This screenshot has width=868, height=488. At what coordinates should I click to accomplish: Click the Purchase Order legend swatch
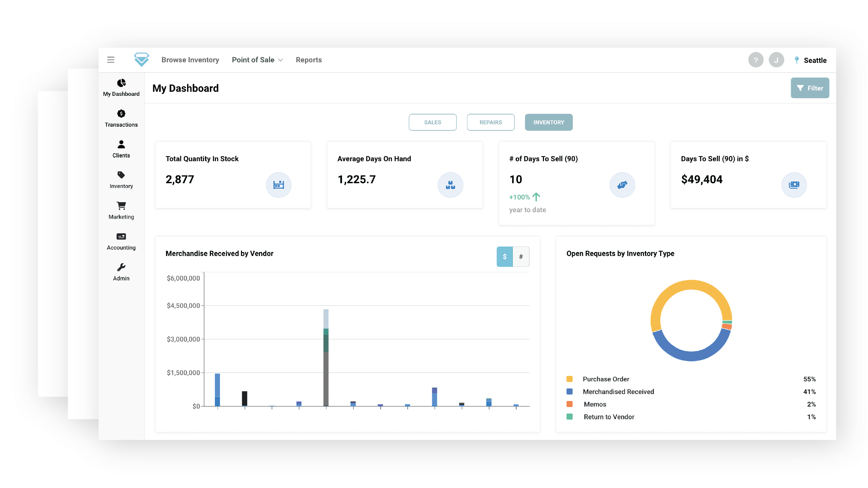pos(570,379)
